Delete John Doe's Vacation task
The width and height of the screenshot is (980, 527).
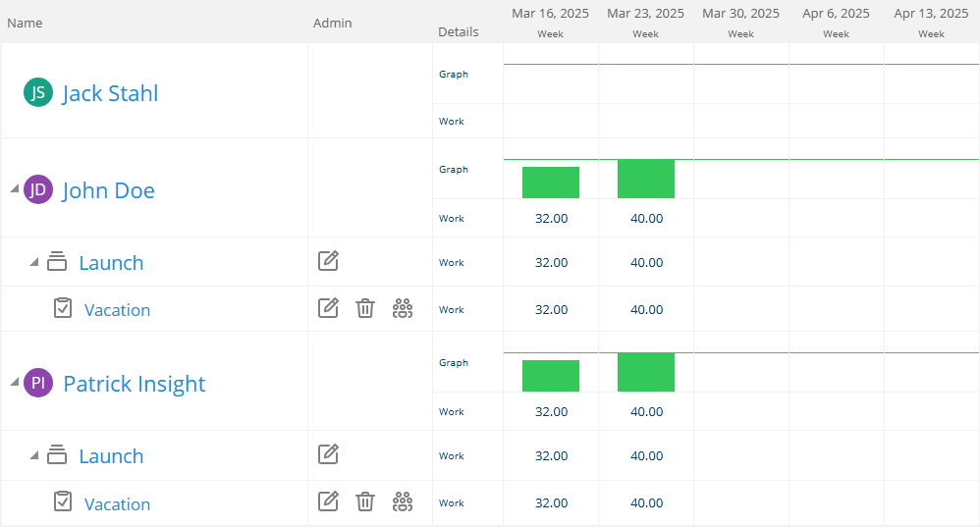(x=365, y=308)
